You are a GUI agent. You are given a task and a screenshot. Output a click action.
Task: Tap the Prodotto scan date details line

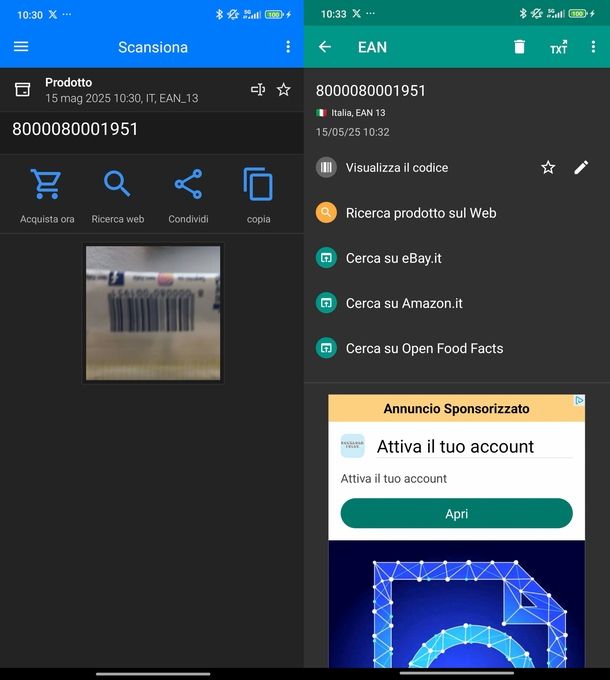[122, 98]
